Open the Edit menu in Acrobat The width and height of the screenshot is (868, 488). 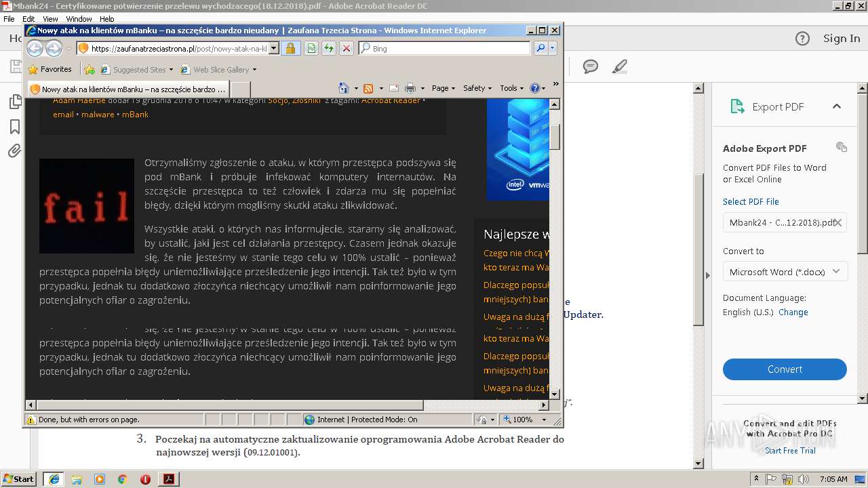[28, 19]
